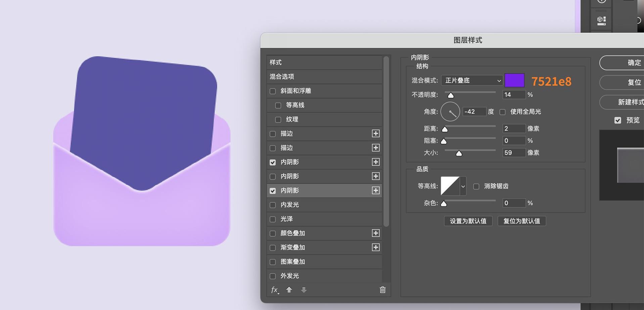Viewport: 644px width, 310px height.
Task: Click the trash icon to delete effect
Action: [382, 290]
